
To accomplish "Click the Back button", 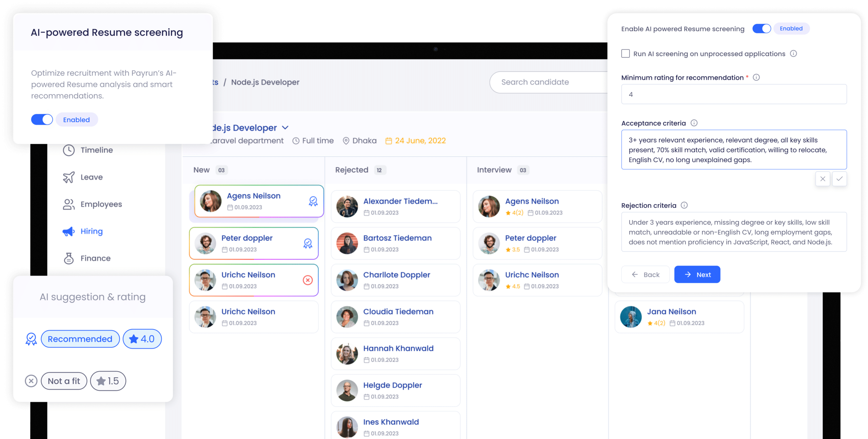I will (645, 275).
